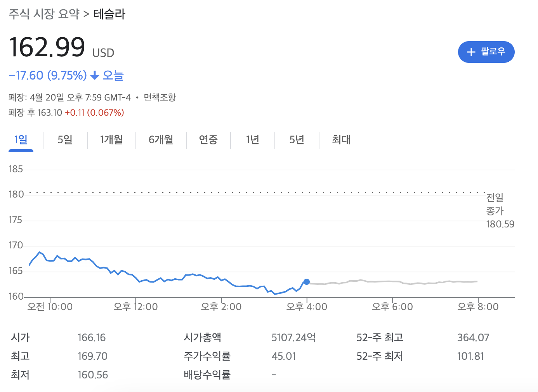Click the after-hours change +0.11 (0.067%)
The image size is (538, 392).
(94, 113)
